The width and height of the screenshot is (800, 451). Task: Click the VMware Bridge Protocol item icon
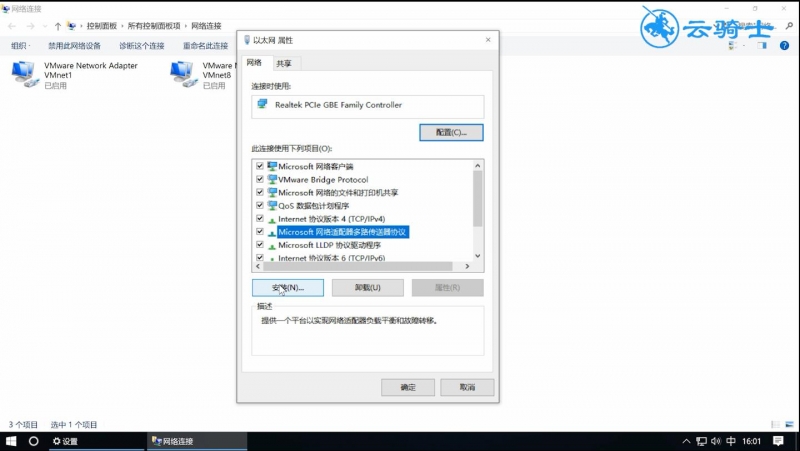[272, 180]
